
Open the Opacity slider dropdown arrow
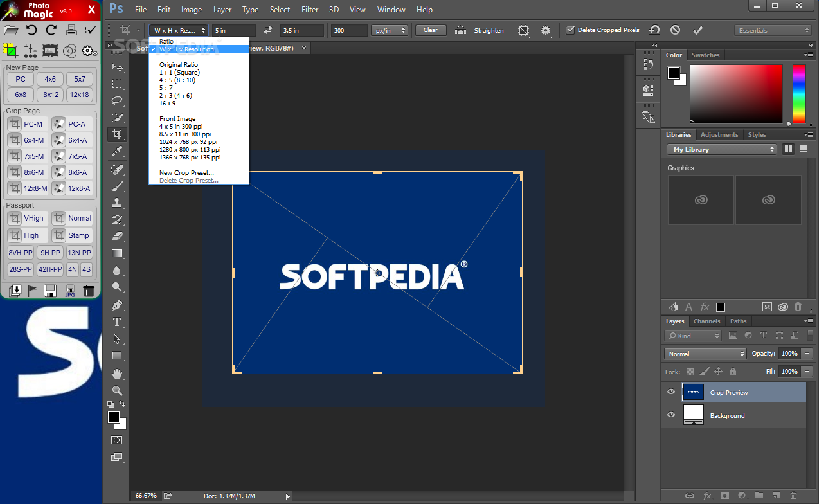click(x=807, y=354)
